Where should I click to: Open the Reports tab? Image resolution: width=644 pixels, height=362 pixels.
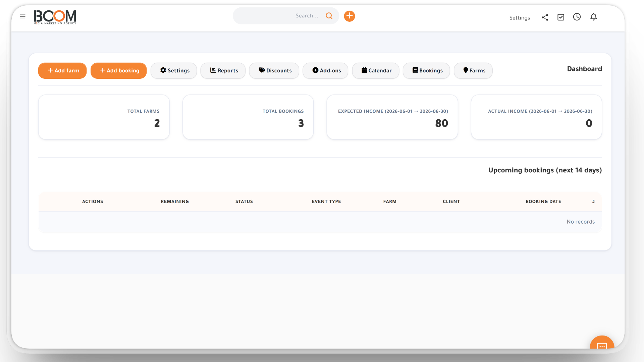[223, 71]
